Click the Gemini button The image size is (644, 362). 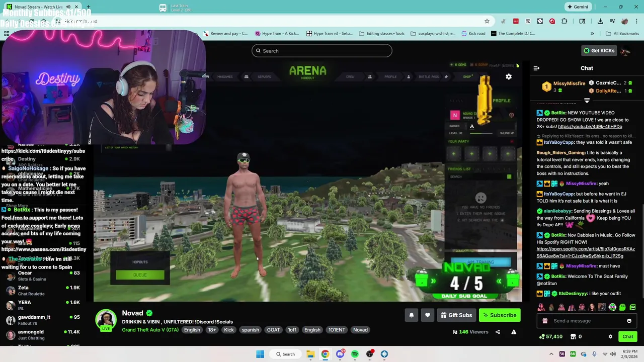[578, 7]
